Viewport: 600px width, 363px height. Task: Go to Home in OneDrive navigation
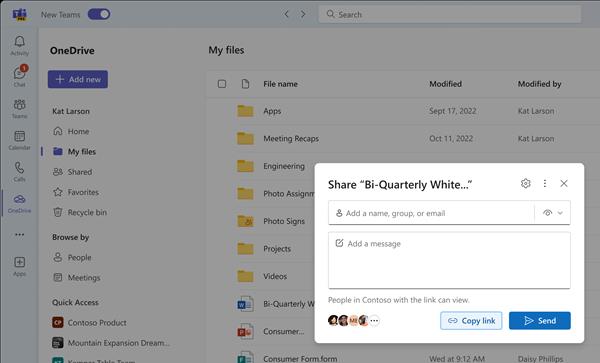tap(71, 131)
